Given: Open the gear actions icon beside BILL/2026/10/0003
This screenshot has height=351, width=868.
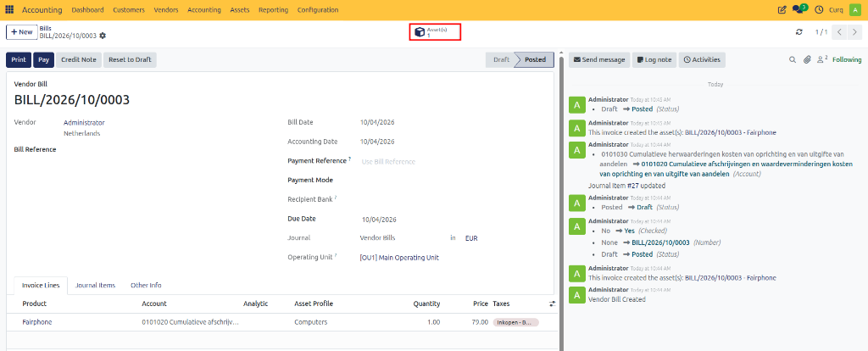Looking at the screenshot, I should tap(103, 36).
